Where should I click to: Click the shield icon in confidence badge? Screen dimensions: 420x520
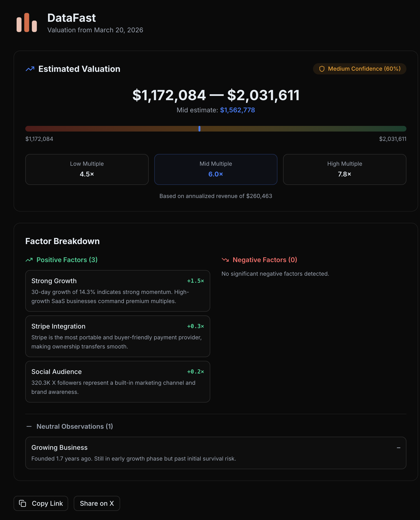(x=321, y=69)
